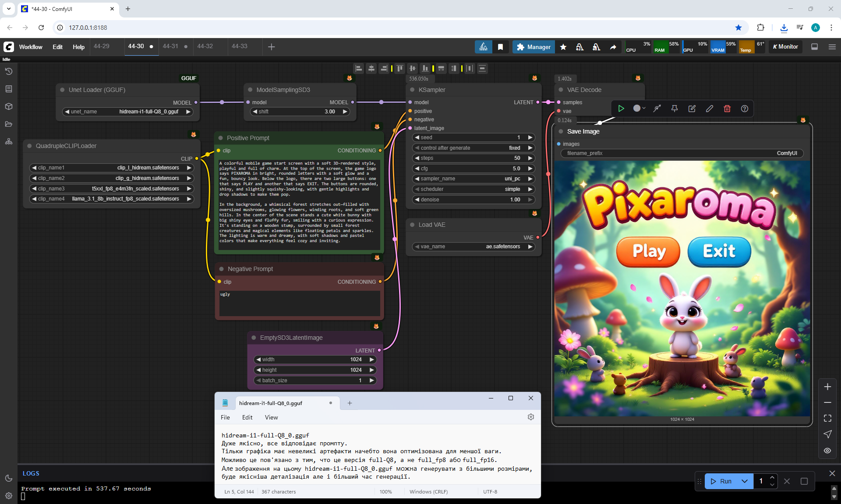Pin the Save Image node
Image resolution: width=841 pixels, height=504 pixels.
(674, 109)
